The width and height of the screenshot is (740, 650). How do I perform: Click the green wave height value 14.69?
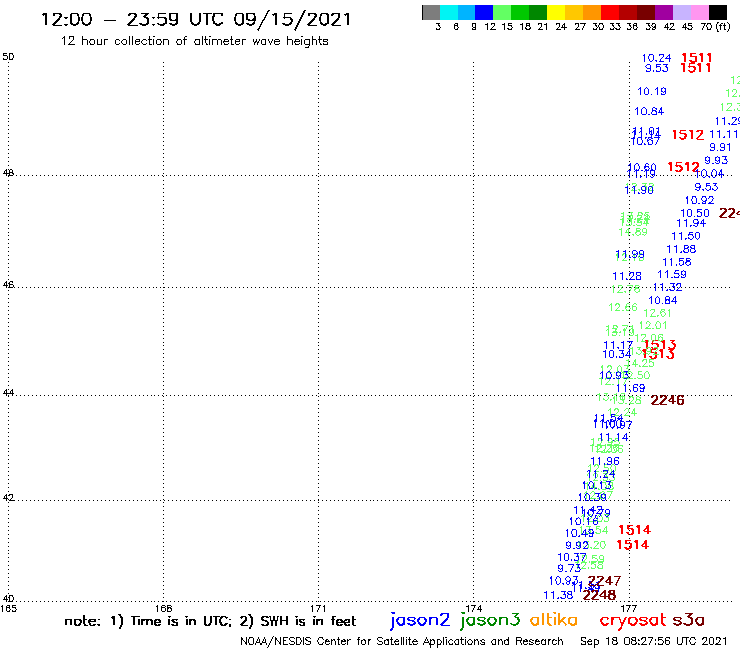coord(633,232)
